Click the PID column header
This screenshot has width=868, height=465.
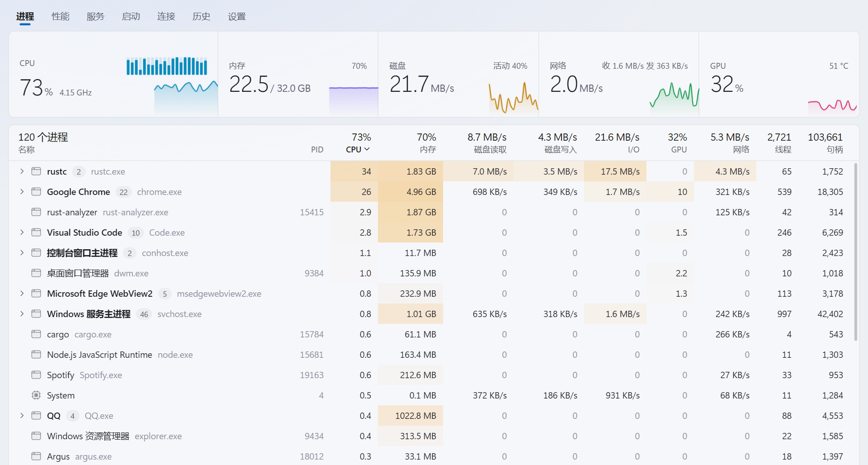[x=317, y=149]
